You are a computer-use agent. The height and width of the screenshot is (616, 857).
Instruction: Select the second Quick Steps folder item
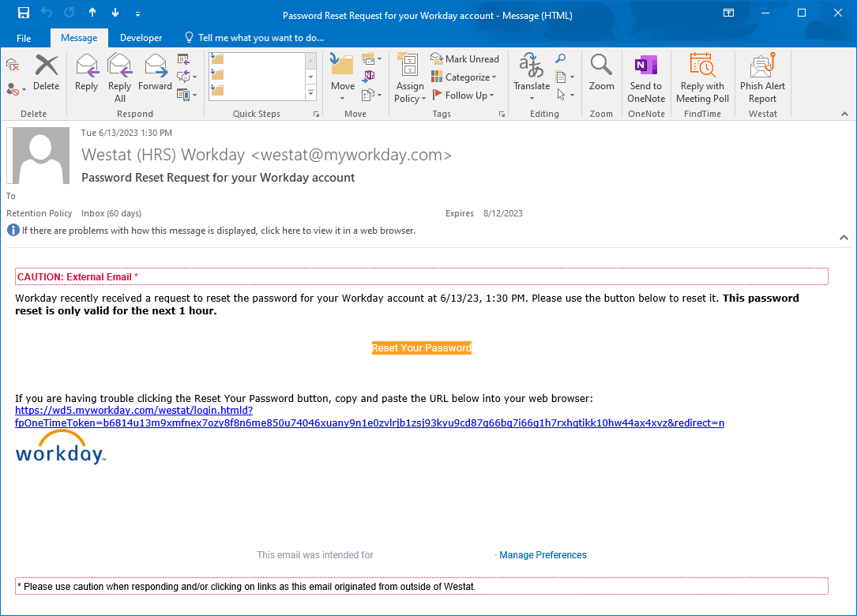[x=217, y=73]
